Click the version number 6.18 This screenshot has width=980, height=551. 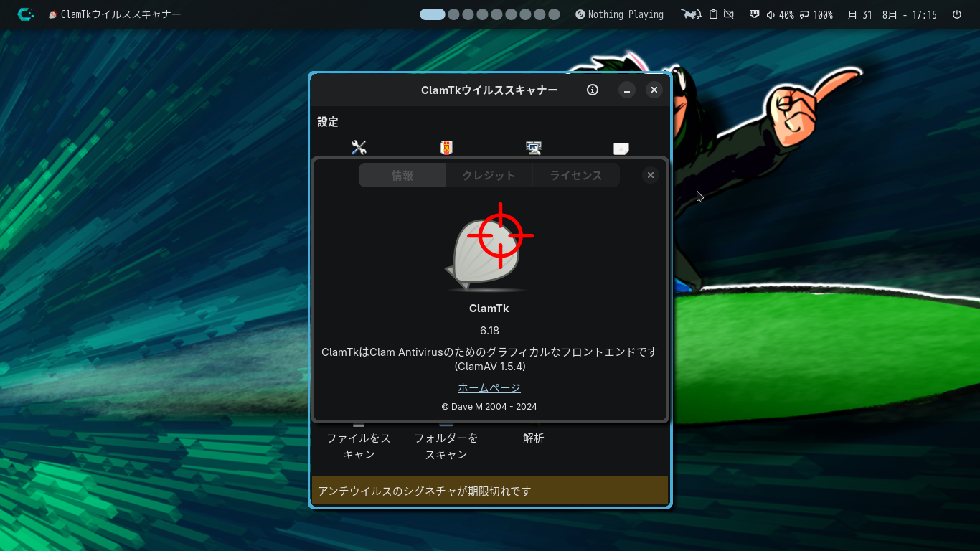[x=489, y=331]
